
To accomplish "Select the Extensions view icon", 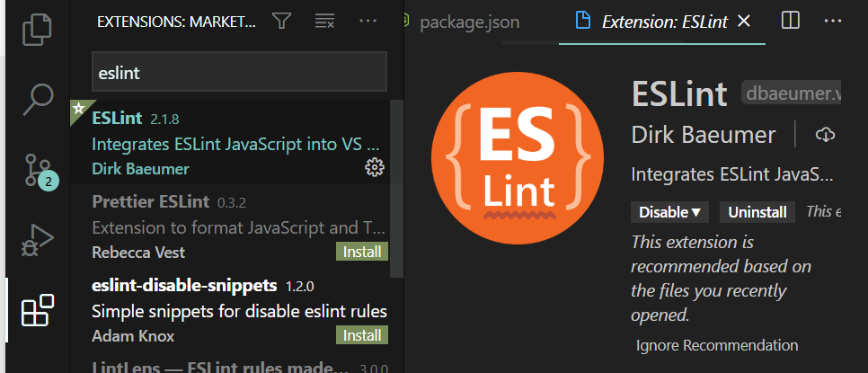I will coord(38,310).
